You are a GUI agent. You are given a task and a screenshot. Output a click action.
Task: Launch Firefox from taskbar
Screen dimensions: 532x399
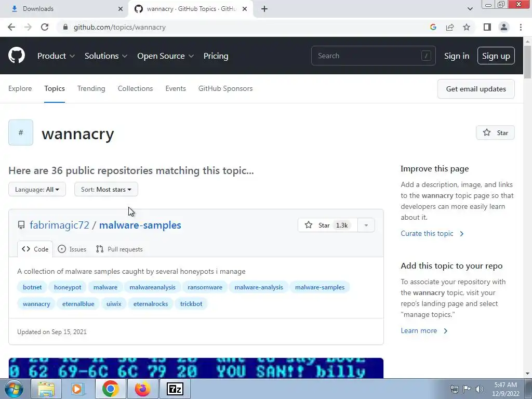pos(142,389)
